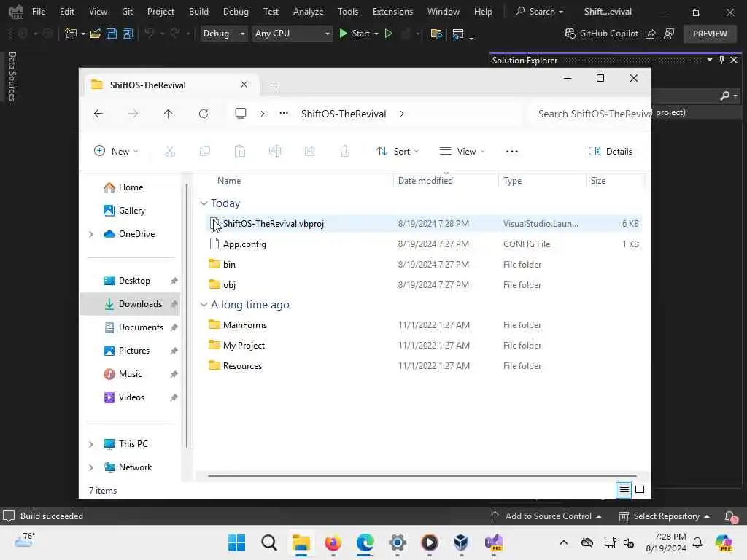Close the ShiftOS-TheRevival Explorer tab
The image size is (747, 560).
(244, 85)
